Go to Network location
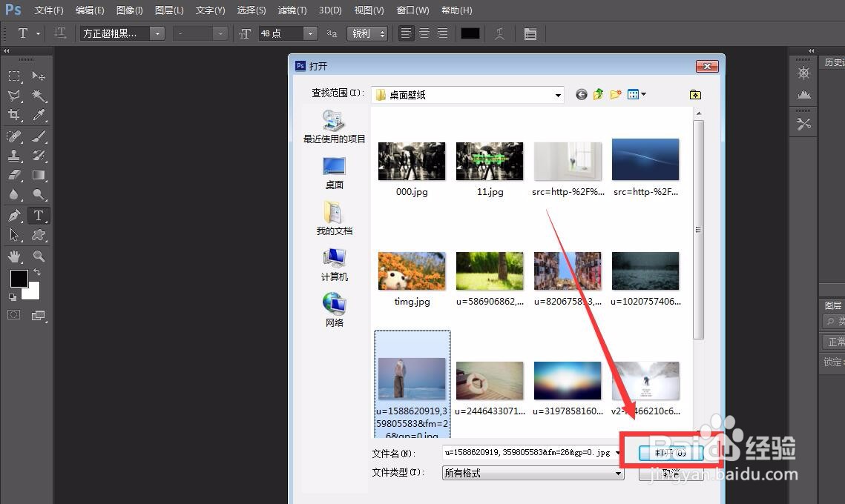Screen dimensions: 845x504 click(x=334, y=311)
